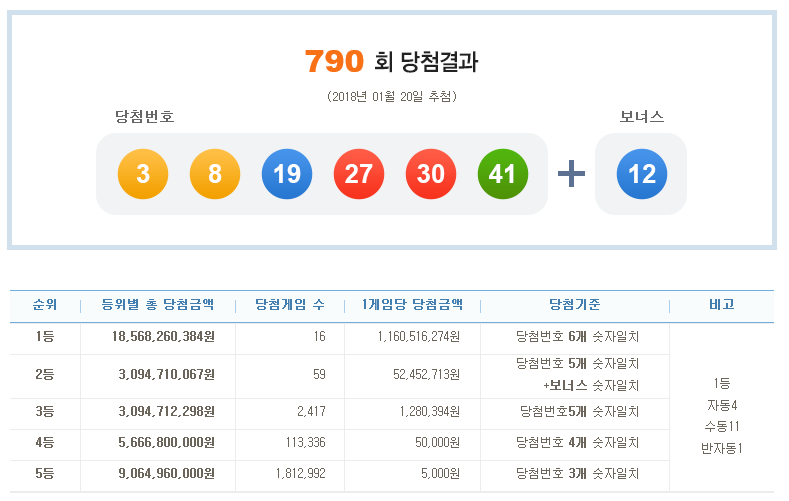The width and height of the screenshot is (789, 501).
Task: Click the plus sign before bonus
Action: (x=571, y=174)
